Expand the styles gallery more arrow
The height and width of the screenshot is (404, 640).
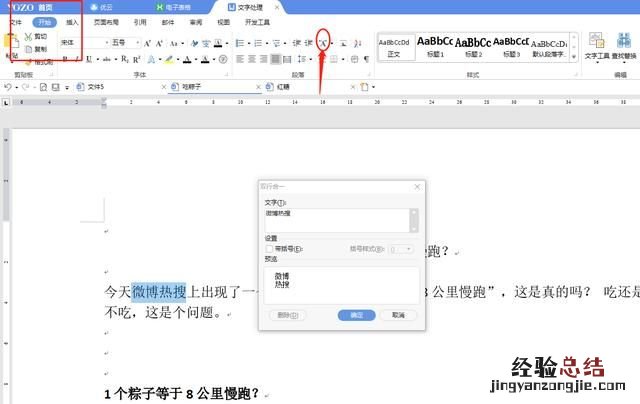[x=573, y=57]
